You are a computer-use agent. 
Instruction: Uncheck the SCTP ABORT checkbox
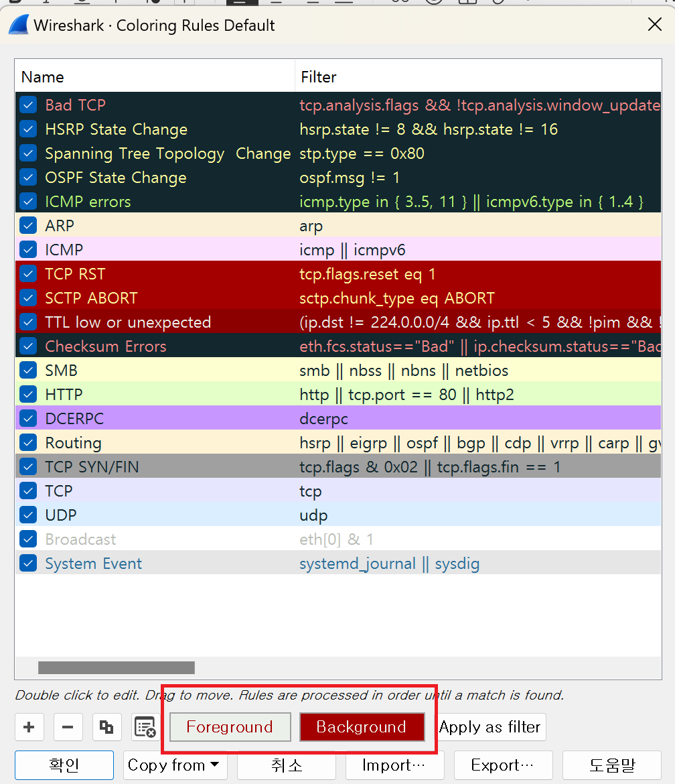click(29, 298)
